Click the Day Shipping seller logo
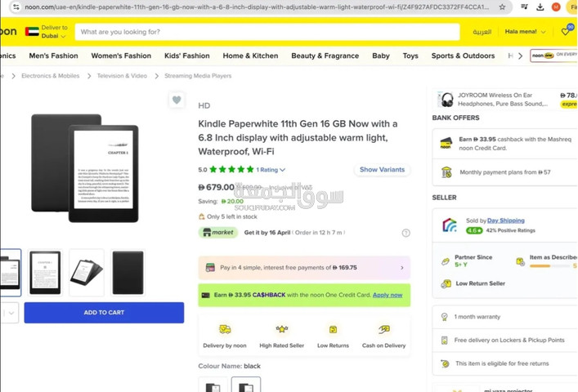Image resolution: width=578 pixels, height=392 pixels. (450, 225)
